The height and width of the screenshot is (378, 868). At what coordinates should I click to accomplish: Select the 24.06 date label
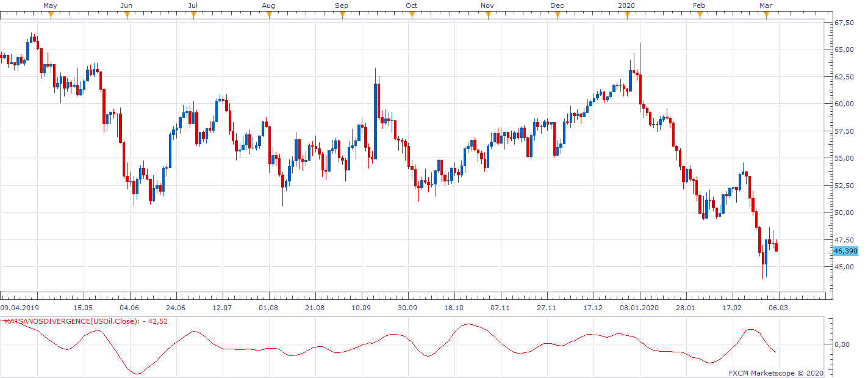point(176,308)
